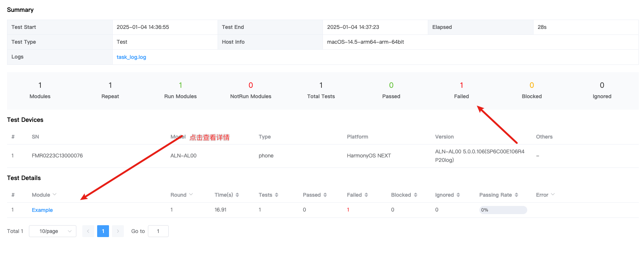Image resolution: width=644 pixels, height=263 pixels.
Task: Toggle sort on Blocked column
Action: tap(416, 195)
